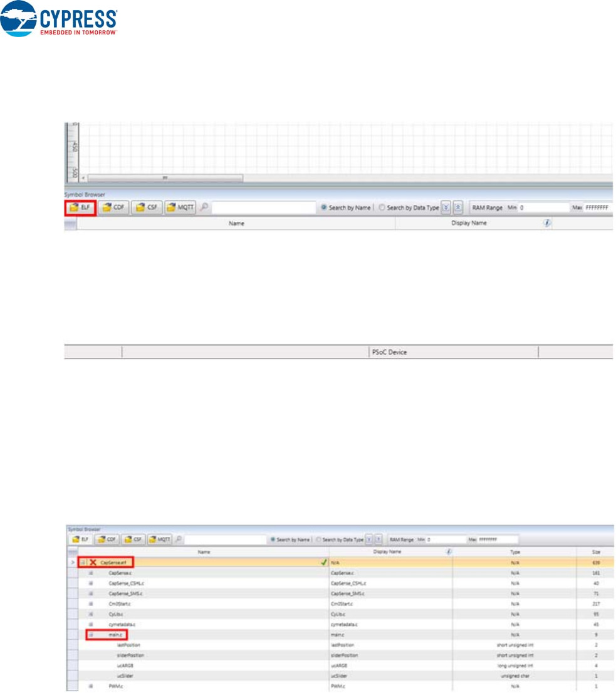This screenshot has height=693, width=616.
Task: Select Search by Name radio in upper browser
Action: point(325,208)
